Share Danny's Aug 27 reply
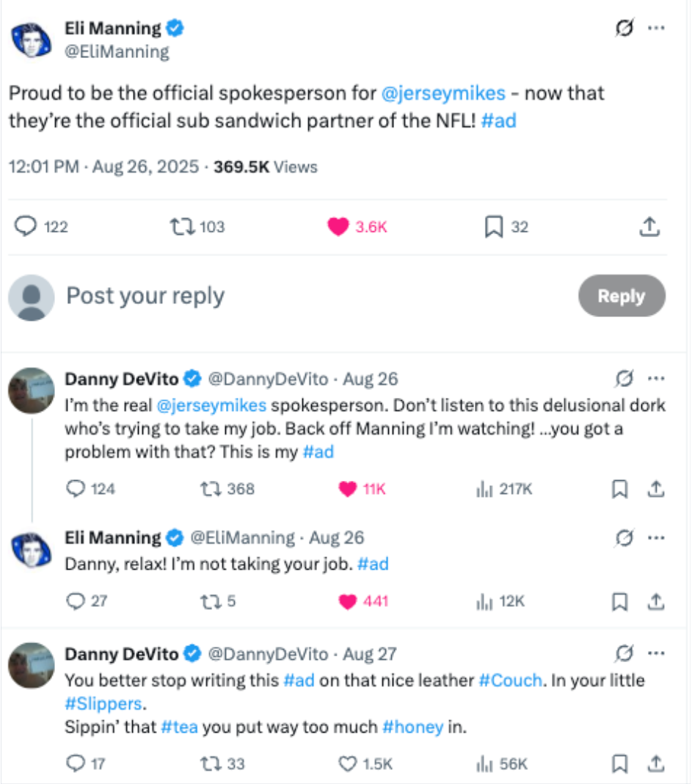The height and width of the screenshot is (784, 692). pyautogui.click(x=655, y=763)
